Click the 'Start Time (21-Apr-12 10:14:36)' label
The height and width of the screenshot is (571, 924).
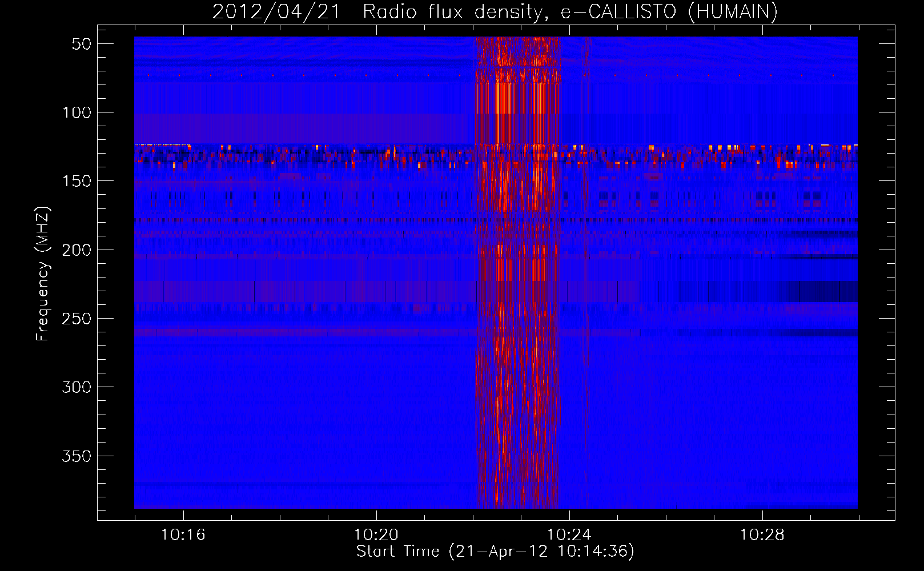(495, 552)
